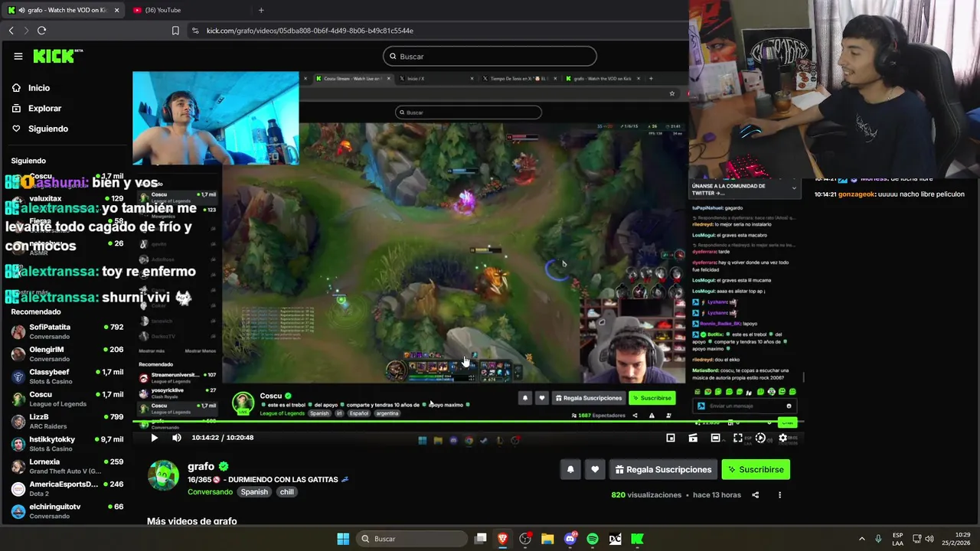
Task: Open LizzB recommended channel
Action: coord(67,421)
